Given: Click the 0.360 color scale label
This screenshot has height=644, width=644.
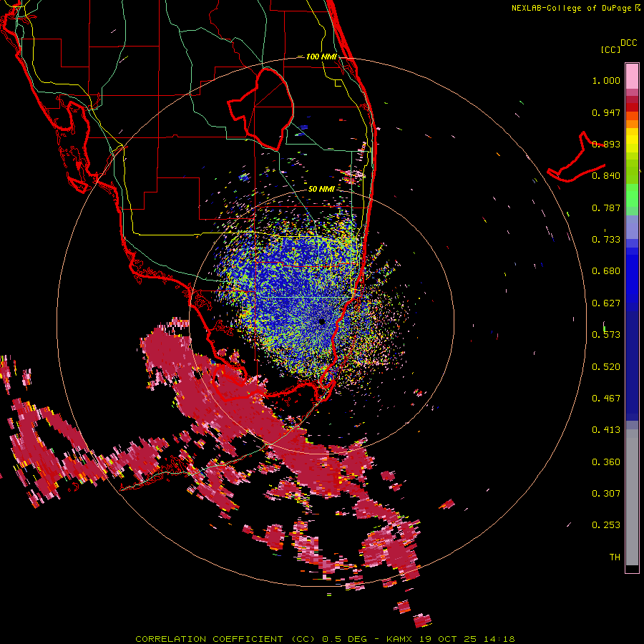Looking at the screenshot, I should (606, 462).
